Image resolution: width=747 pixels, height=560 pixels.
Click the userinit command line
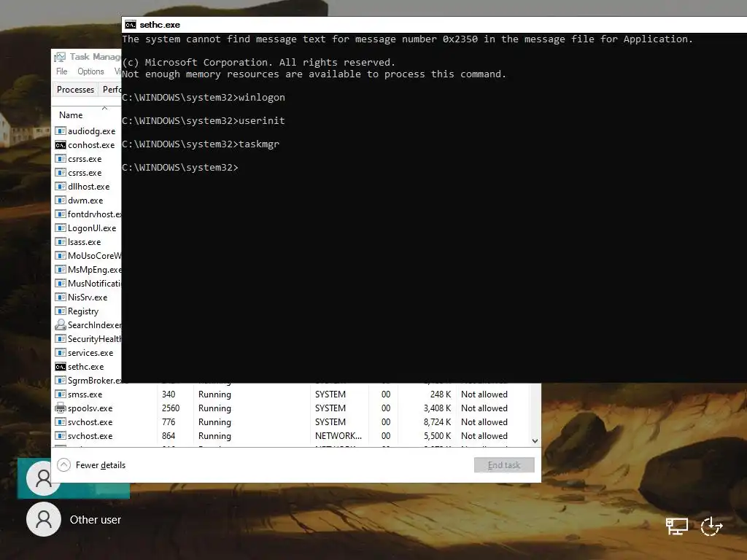tap(204, 121)
